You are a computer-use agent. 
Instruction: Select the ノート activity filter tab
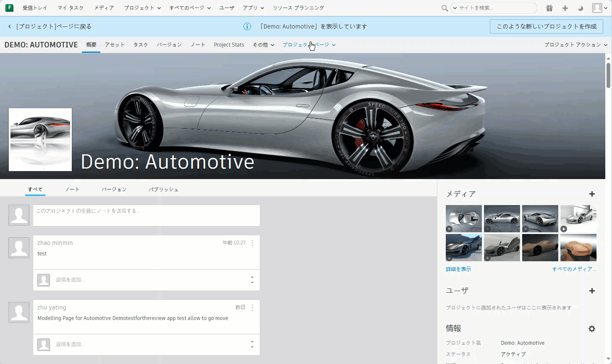(x=72, y=190)
